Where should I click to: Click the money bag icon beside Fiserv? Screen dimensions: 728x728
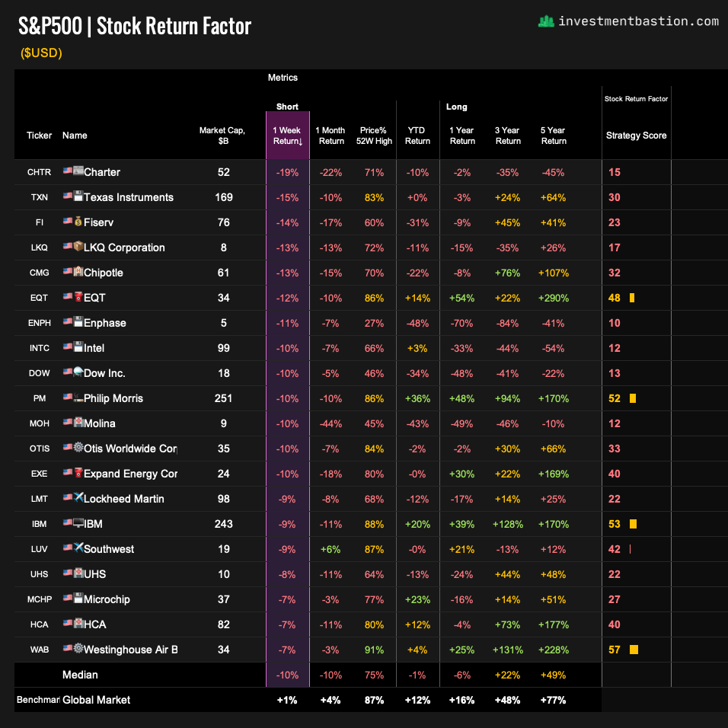78,221
